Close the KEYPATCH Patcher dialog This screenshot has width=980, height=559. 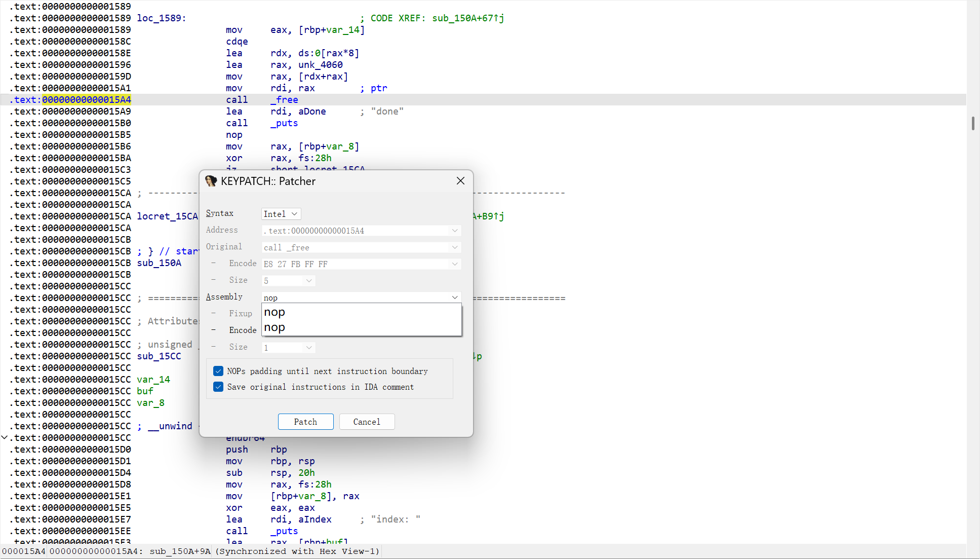(x=460, y=181)
